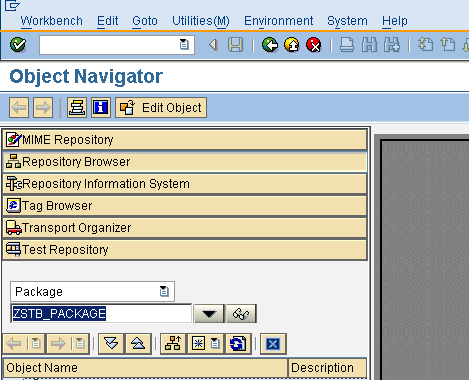Click the First Page icon
Viewport: 469px width, 380px height.
(x=426, y=45)
